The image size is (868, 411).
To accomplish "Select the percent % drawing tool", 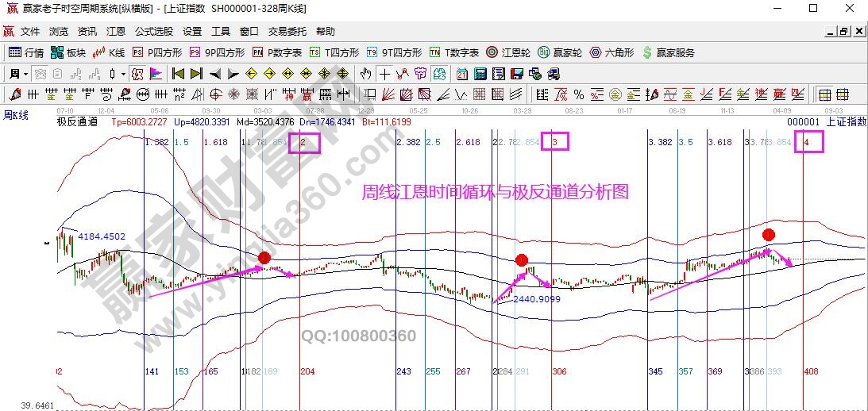I will coord(579,94).
